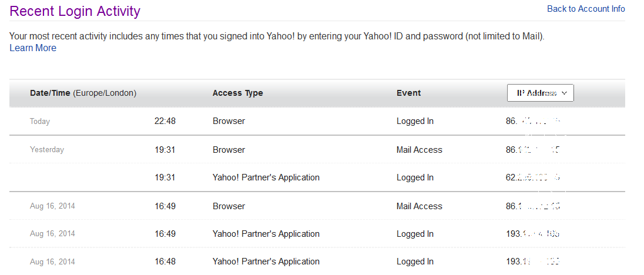Select Yesterday's Yahoo! Partner's Application entry
644x275 pixels.
coord(266,177)
